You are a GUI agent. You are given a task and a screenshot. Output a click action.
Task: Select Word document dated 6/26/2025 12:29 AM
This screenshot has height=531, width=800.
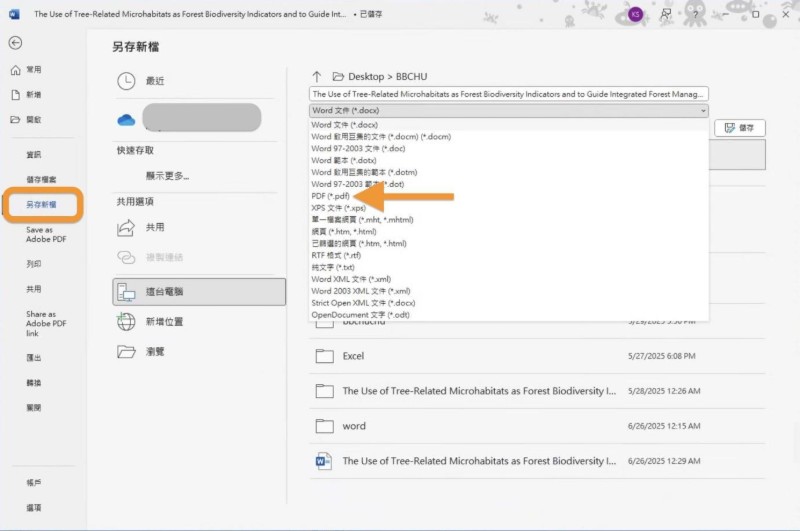point(537,461)
